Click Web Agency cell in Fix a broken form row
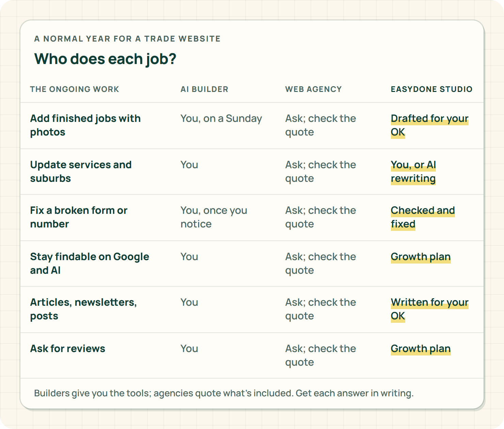The height and width of the screenshot is (429, 504). click(x=321, y=217)
